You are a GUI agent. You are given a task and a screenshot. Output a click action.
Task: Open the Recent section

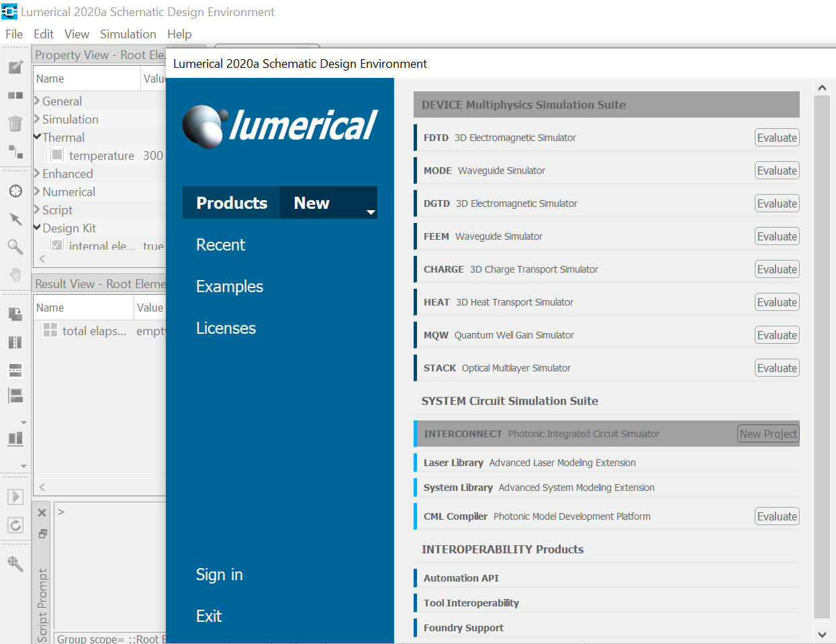(220, 245)
